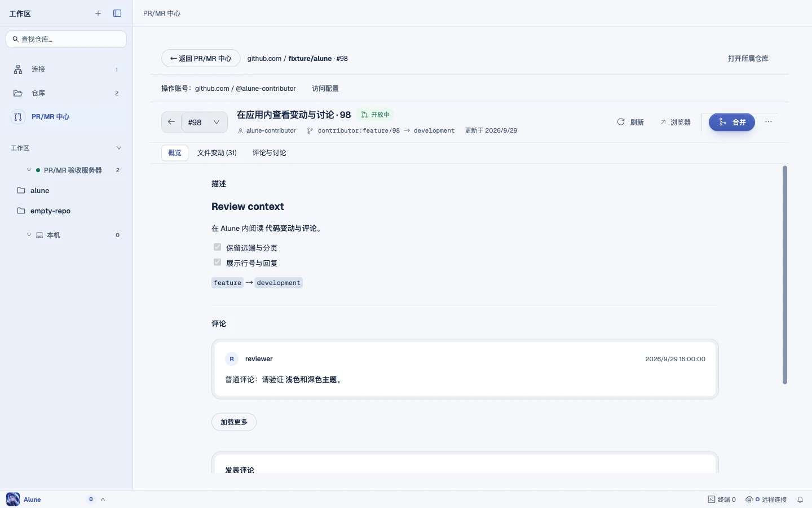Click the 刷新 refresh button
The image size is (812, 508).
pyautogui.click(x=630, y=122)
